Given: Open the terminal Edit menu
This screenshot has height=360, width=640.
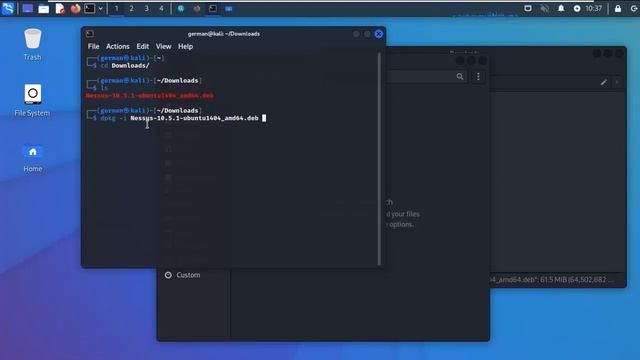Looking at the screenshot, I should (142, 47).
